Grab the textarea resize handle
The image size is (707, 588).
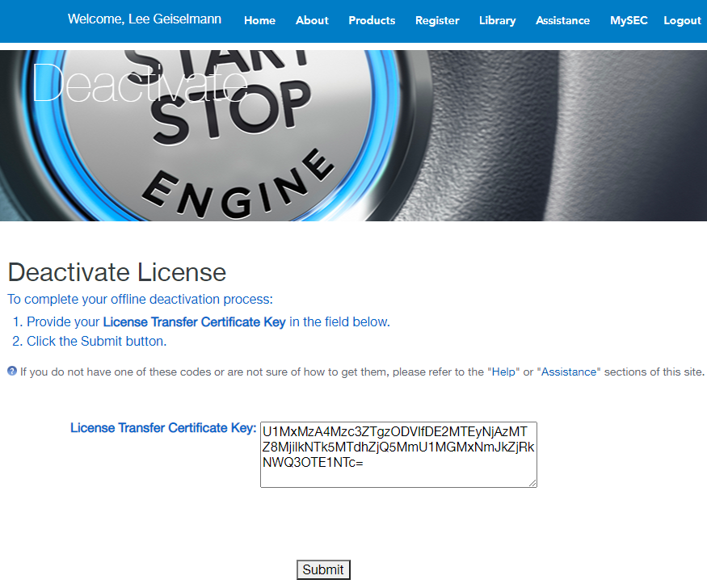click(x=532, y=483)
